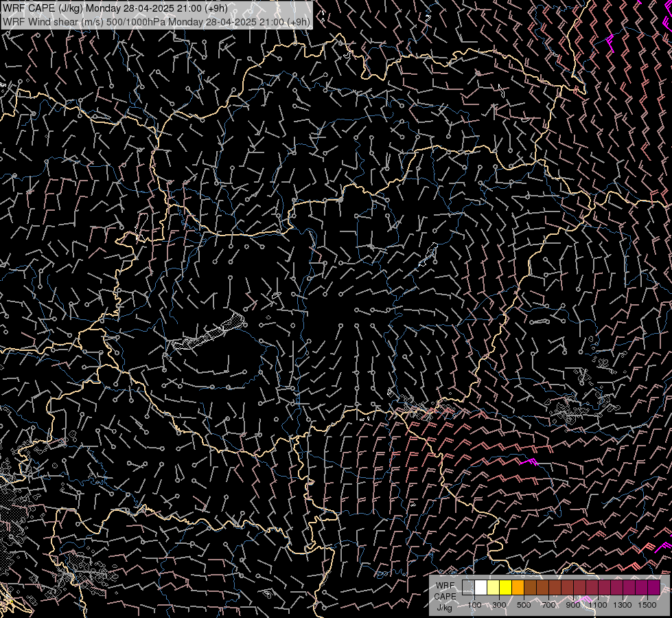Click the pale yellow CAPE legend swatch
The image size is (672, 618).
coord(494,588)
